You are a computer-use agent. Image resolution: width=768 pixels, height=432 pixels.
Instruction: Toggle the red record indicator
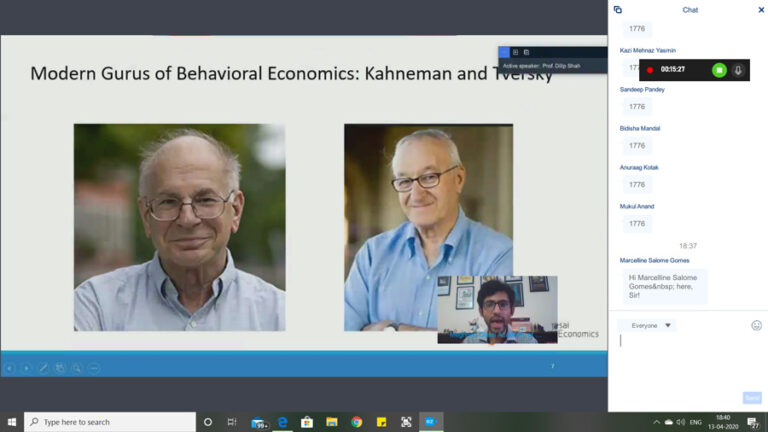[650, 70]
